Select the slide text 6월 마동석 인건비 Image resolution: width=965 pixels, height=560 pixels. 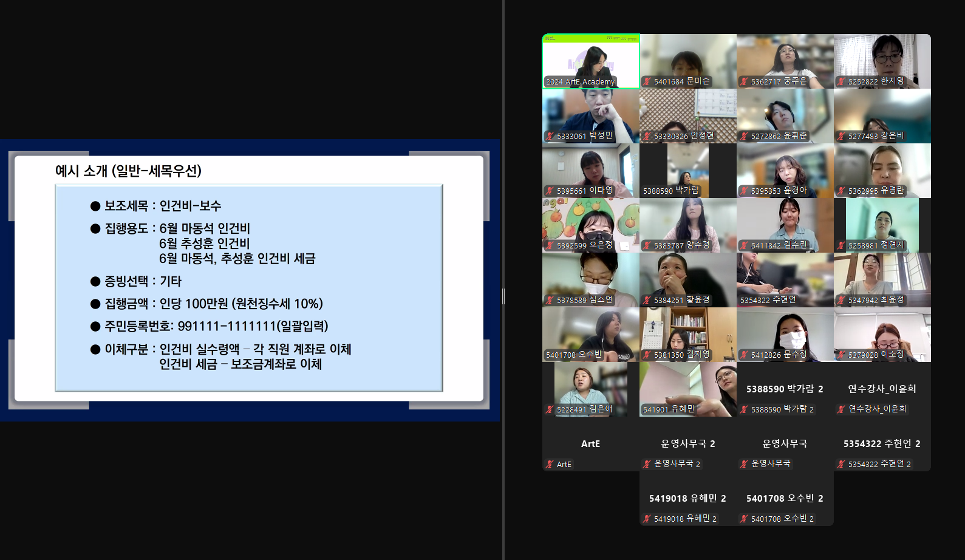[x=205, y=228]
